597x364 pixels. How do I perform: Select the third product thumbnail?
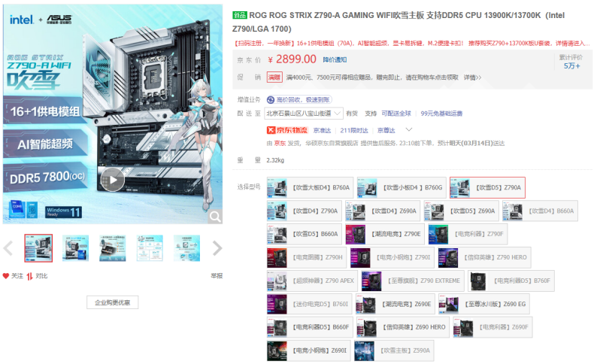[112, 248]
